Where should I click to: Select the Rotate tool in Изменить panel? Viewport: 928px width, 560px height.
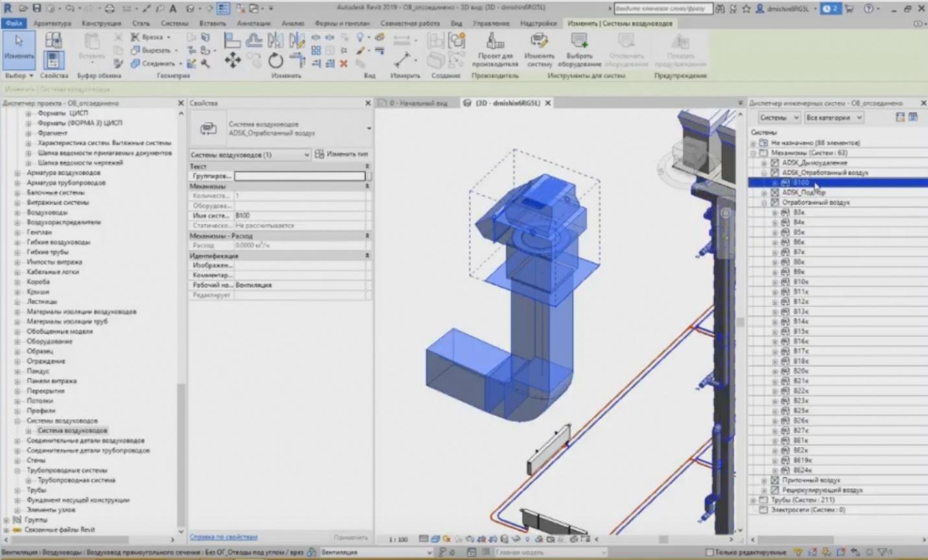point(275,61)
